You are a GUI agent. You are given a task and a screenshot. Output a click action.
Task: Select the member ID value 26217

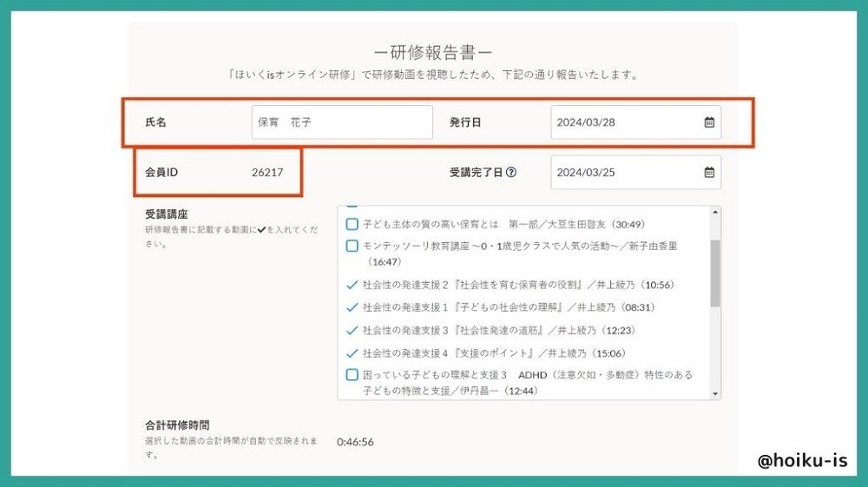[x=267, y=172]
